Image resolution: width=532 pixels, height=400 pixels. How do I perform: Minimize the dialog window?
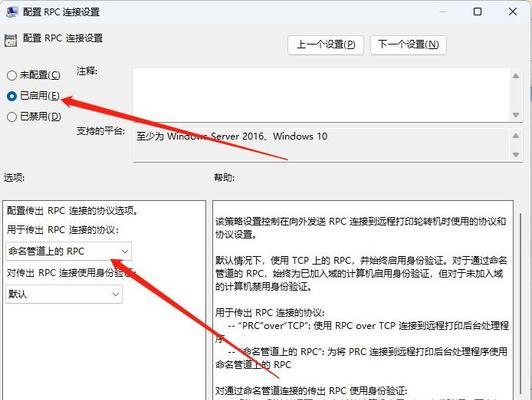pyautogui.click(x=443, y=12)
